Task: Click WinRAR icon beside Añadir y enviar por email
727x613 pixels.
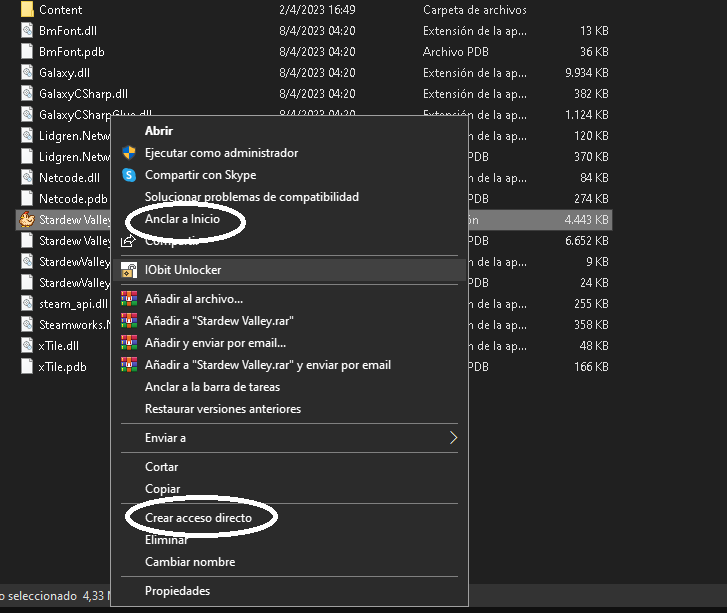Action: coord(128,343)
